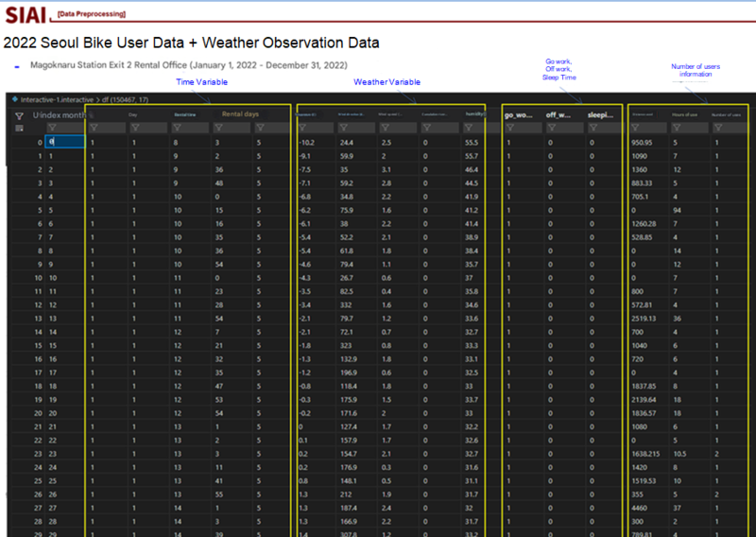This screenshot has height=537, width=756.
Task: Select the Interactive-1.interactive breadcrumb tab
Action: pos(55,98)
